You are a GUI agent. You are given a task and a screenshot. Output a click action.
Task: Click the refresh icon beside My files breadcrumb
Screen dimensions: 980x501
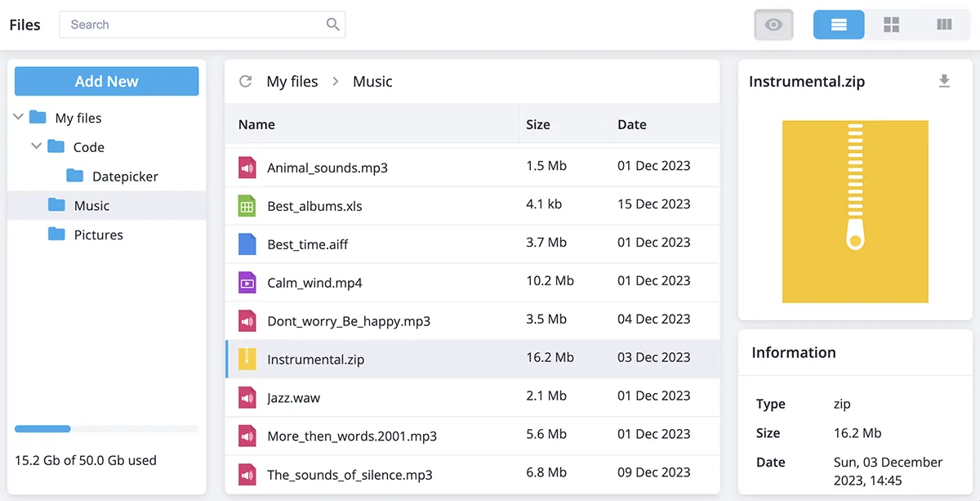pos(245,81)
